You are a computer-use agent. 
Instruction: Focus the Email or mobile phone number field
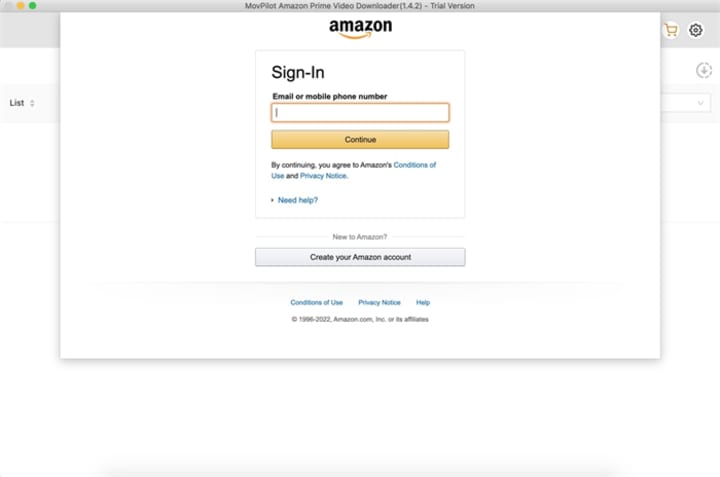click(360, 112)
